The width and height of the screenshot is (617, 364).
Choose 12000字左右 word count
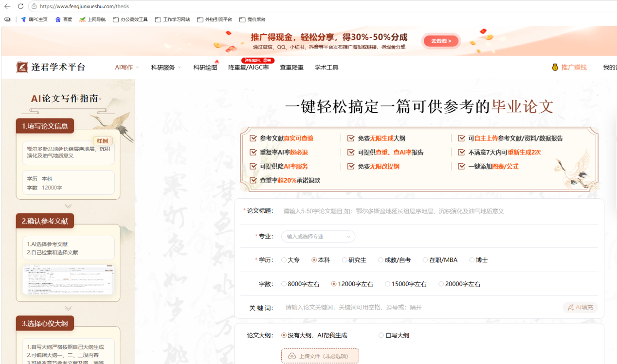(352, 284)
